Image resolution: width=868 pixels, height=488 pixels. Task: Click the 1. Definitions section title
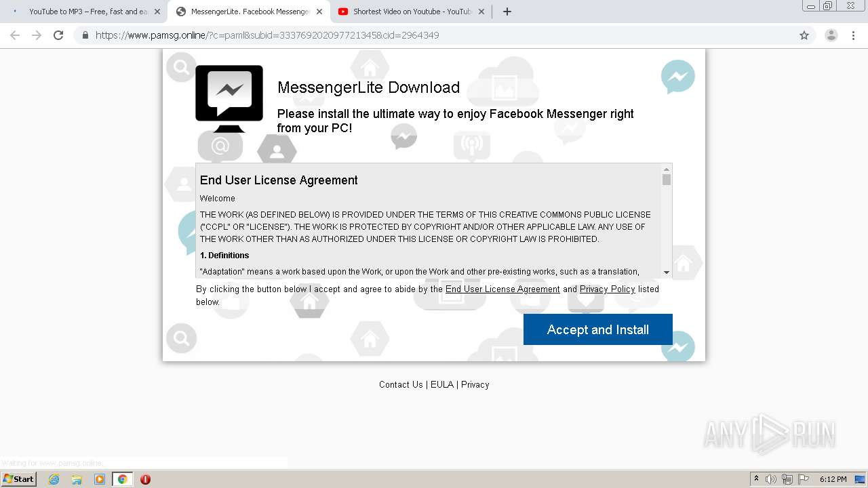(224, 256)
